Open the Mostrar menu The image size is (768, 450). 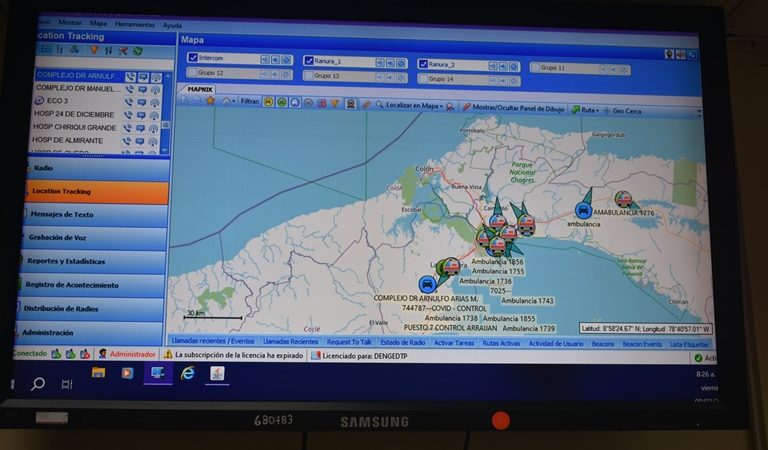70,23
